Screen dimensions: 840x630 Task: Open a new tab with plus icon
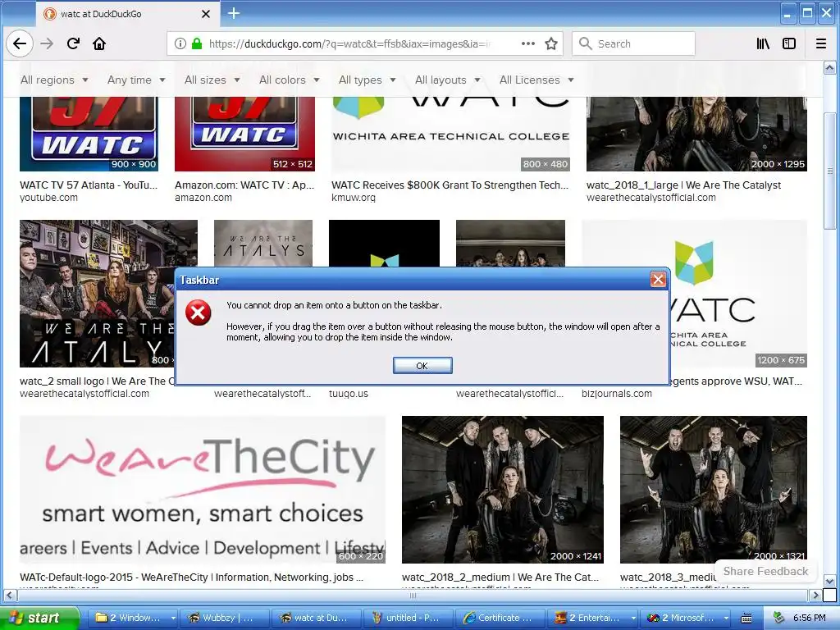click(234, 13)
